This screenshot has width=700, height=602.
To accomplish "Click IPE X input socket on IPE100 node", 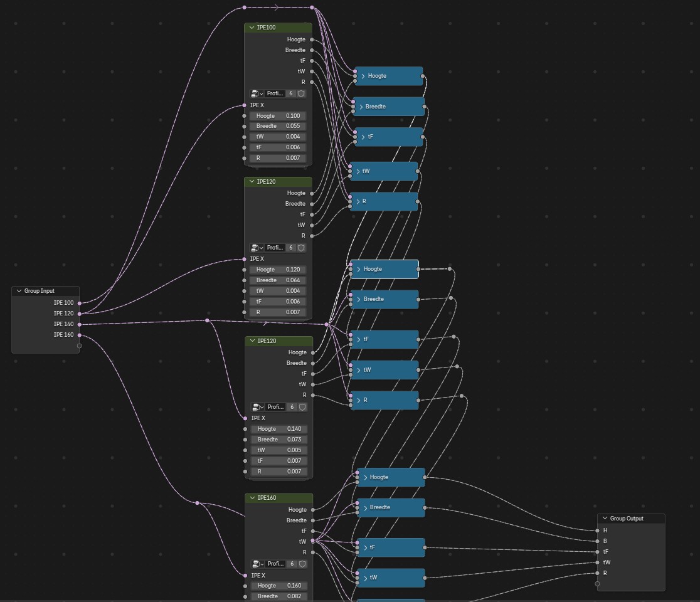I will [x=244, y=105].
